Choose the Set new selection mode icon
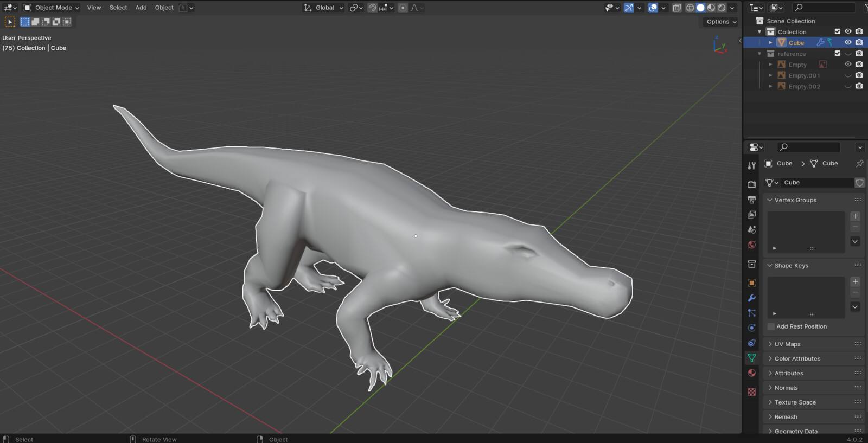This screenshot has width=868, height=443. pos(25,22)
